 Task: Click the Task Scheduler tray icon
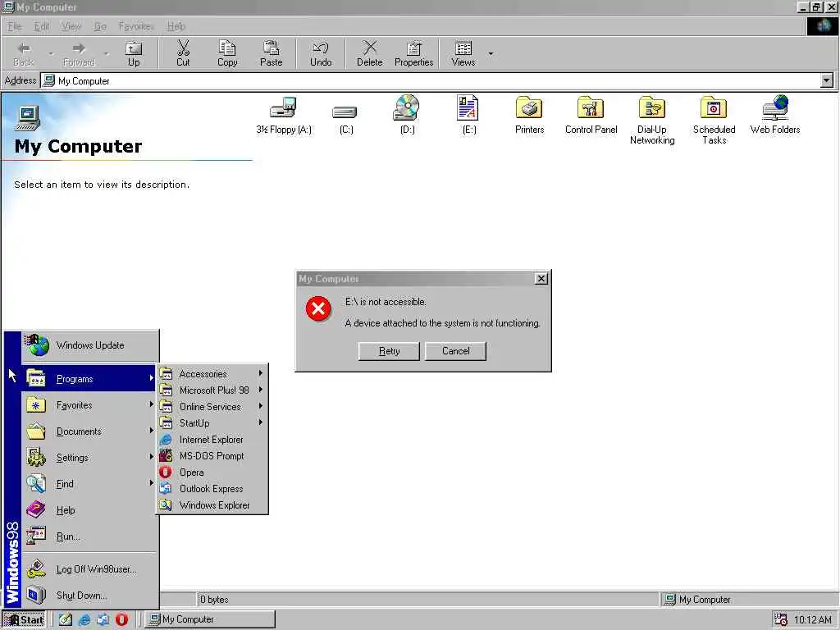[x=781, y=619]
